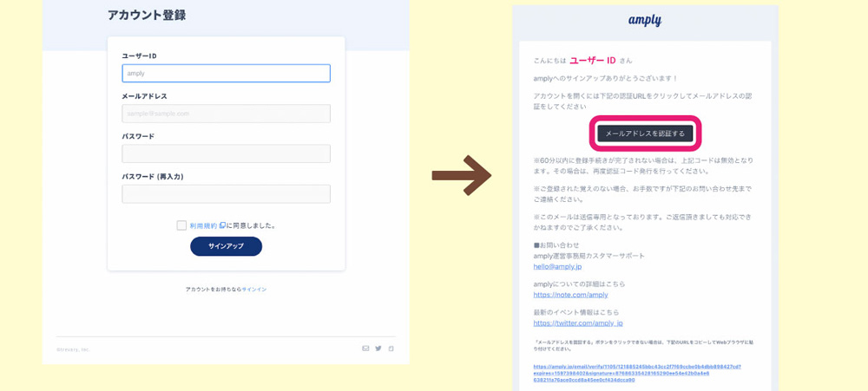Click the ユーザーID field label
The height and width of the screenshot is (391, 868).
point(139,55)
